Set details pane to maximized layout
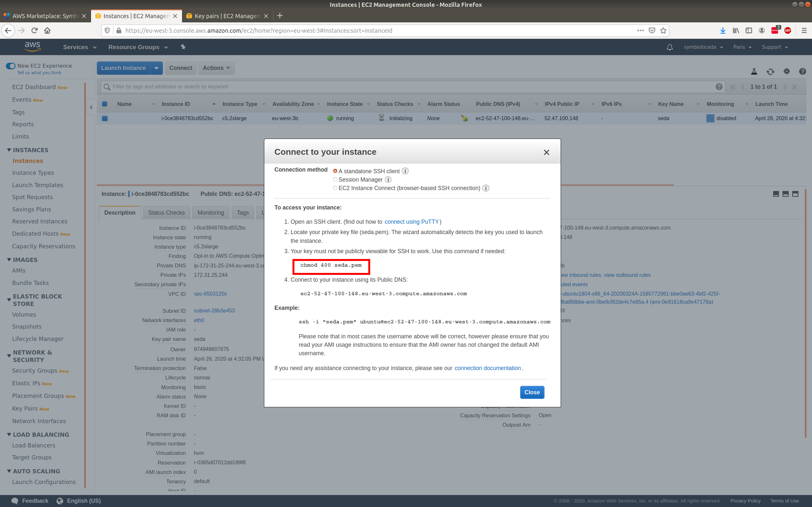Image resolution: width=812 pixels, height=507 pixels. [795, 194]
